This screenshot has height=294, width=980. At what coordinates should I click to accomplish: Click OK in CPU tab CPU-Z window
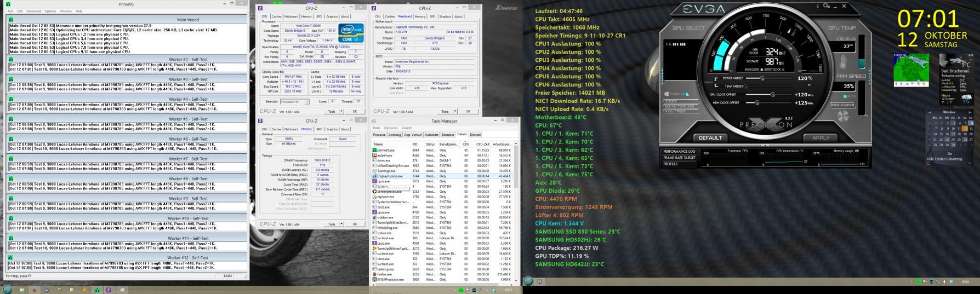pyautogui.click(x=355, y=111)
